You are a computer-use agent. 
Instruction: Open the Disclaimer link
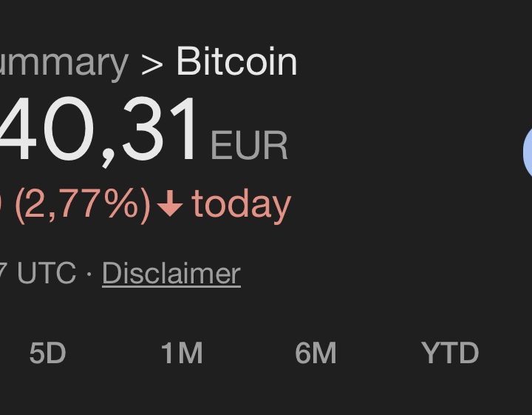171,274
